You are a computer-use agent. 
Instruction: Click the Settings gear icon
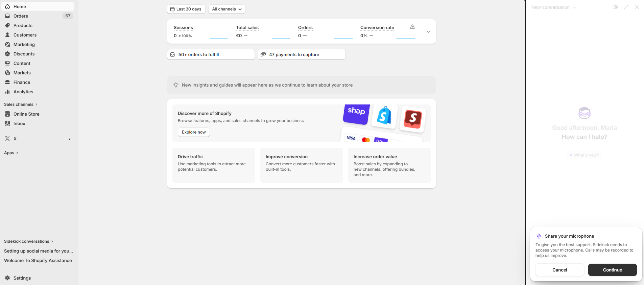7,278
